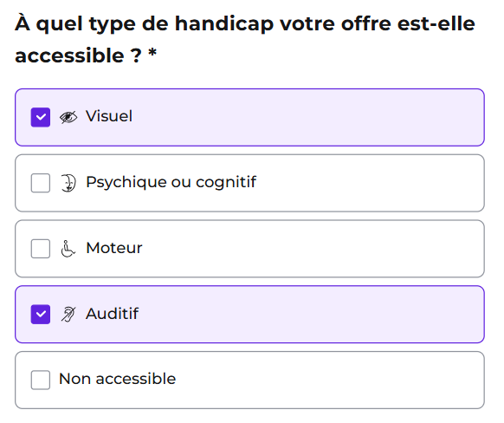Click the handicap type question heading
Image resolution: width=504 pixels, height=423 pixels.
(x=245, y=40)
